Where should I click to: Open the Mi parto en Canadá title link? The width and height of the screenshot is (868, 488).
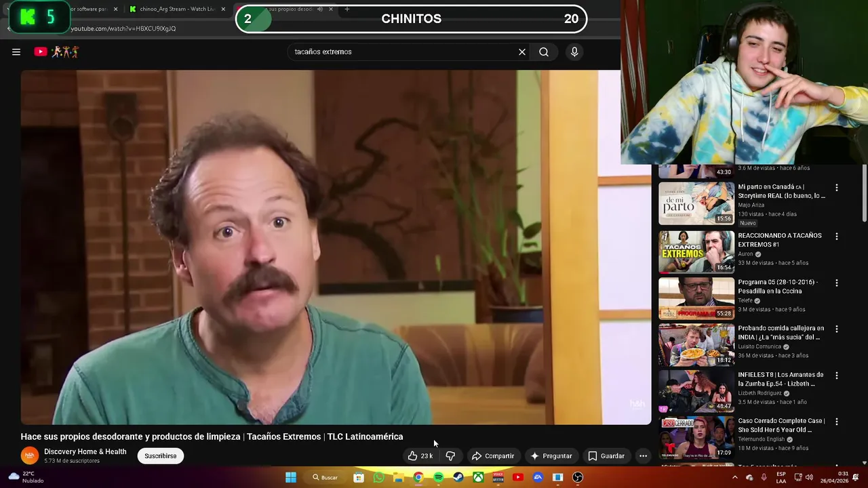pyautogui.click(x=781, y=191)
